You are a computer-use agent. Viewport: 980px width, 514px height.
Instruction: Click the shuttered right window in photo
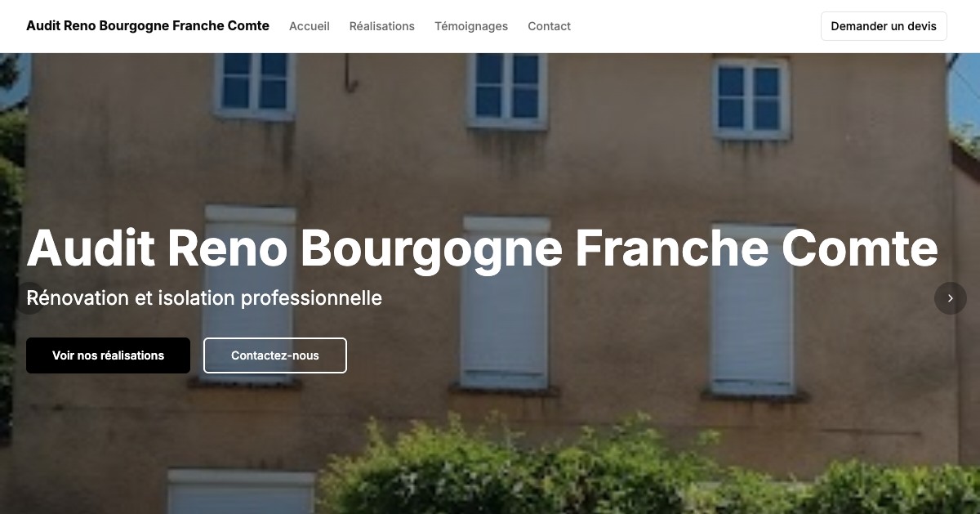(x=752, y=311)
